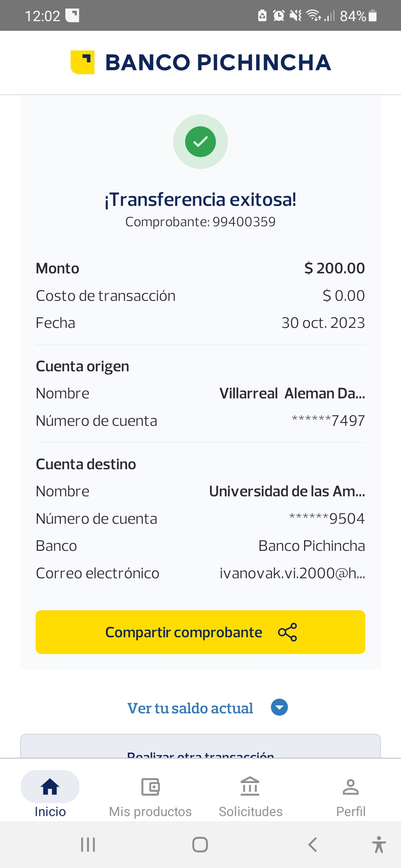This screenshot has height=868, width=401.
Task: Tap the share icon on the yellow button
Action: pyautogui.click(x=287, y=632)
